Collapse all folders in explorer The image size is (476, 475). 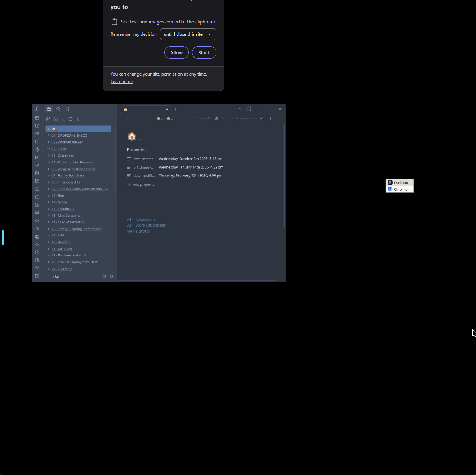click(78, 119)
